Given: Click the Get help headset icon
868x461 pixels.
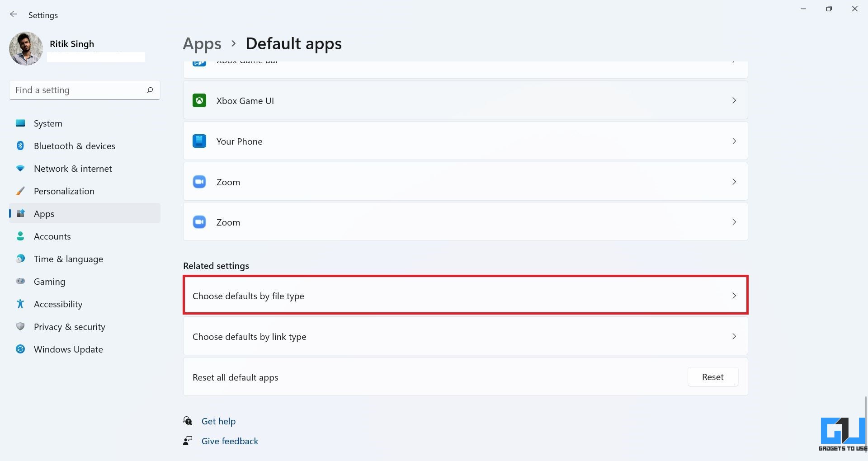Looking at the screenshot, I should (188, 421).
